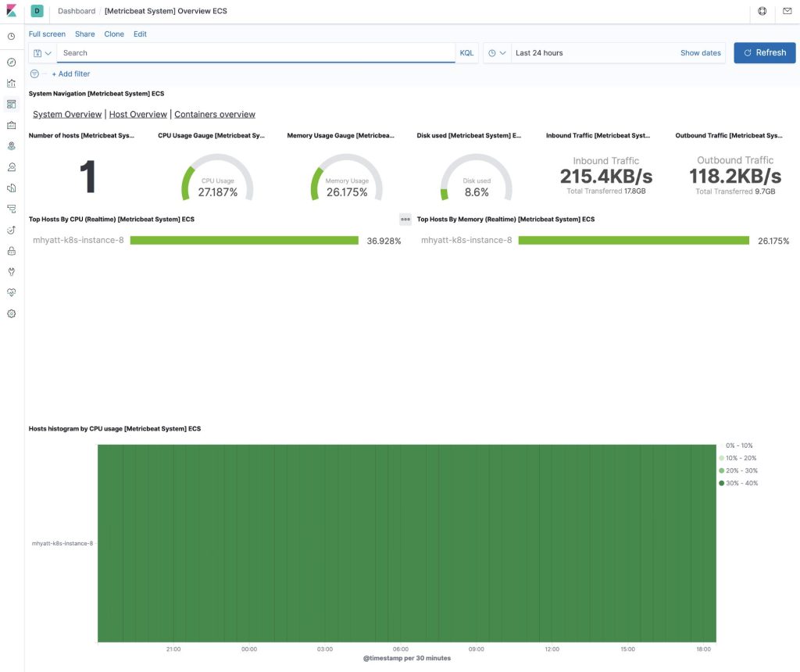
Task: Open the Dashboard sidebar icon
Action: 11,104
